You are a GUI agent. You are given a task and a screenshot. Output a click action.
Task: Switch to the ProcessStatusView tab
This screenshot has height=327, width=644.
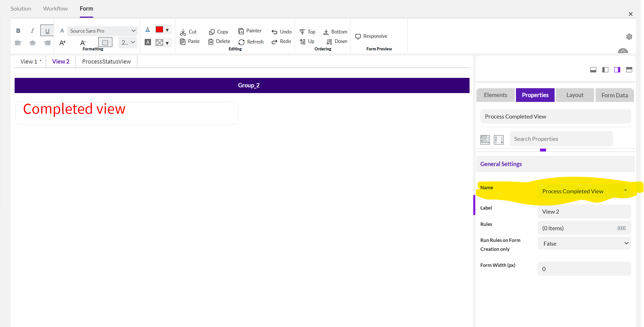point(106,62)
